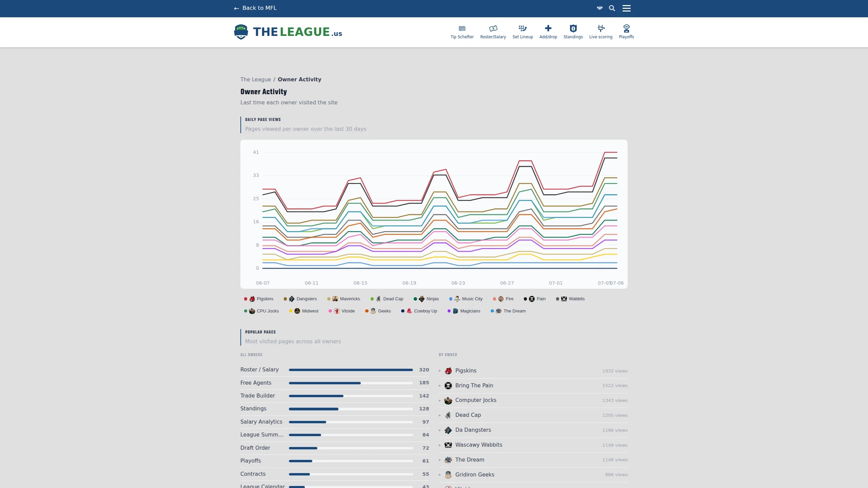The height and width of the screenshot is (488, 868).
Task: Expand the Computer Jocks row arrow
Action: tap(440, 401)
